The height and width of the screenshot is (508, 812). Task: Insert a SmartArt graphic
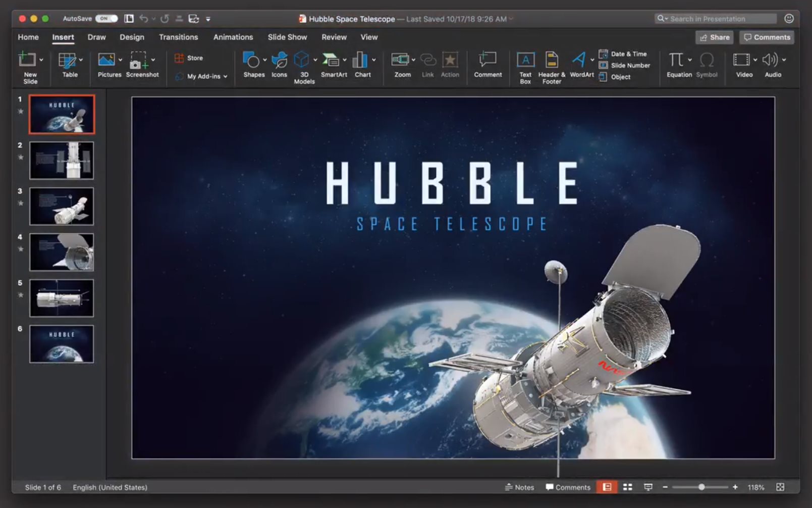[331, 61]
